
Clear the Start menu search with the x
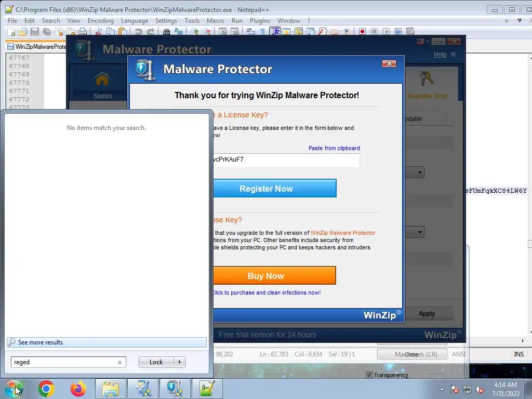point(120,362)
